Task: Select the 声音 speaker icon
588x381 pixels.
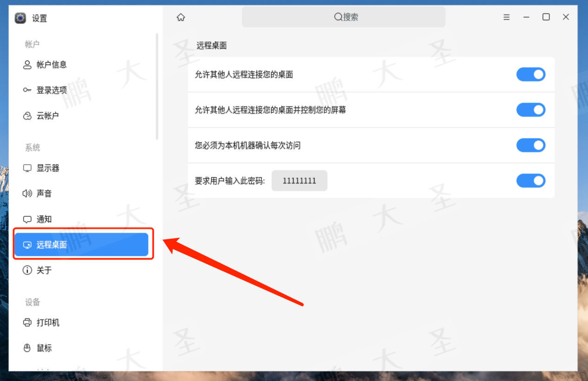Action: coord(27,194)
